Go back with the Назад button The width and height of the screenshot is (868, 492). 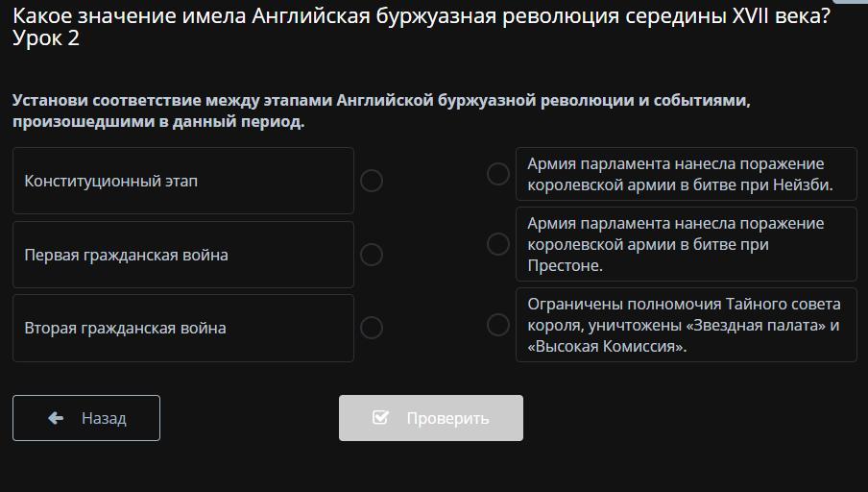pyautogui.click(x=86, y=418)
